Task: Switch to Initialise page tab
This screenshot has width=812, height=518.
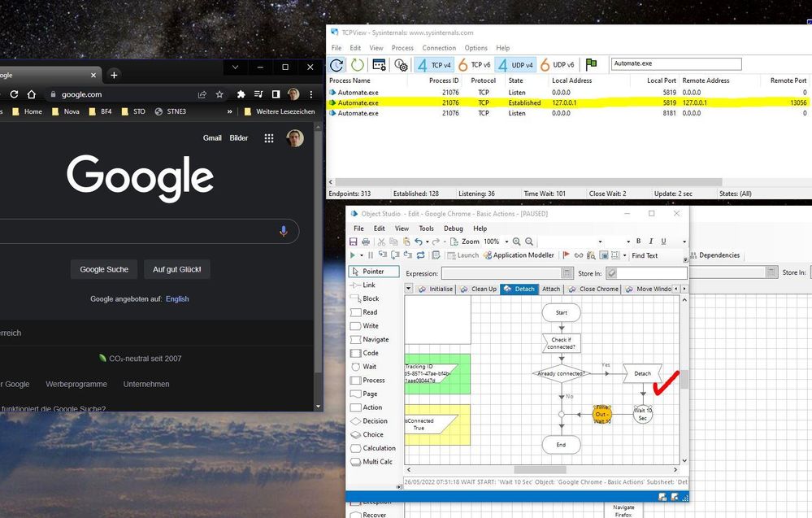Action: coord(436,289)
